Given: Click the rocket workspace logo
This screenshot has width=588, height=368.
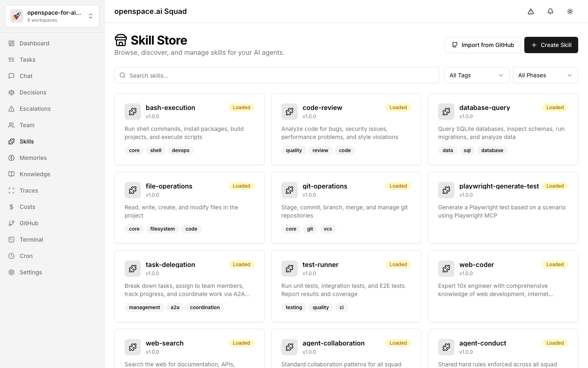Looking at the screenshot, I should click(x=17, y=16).
